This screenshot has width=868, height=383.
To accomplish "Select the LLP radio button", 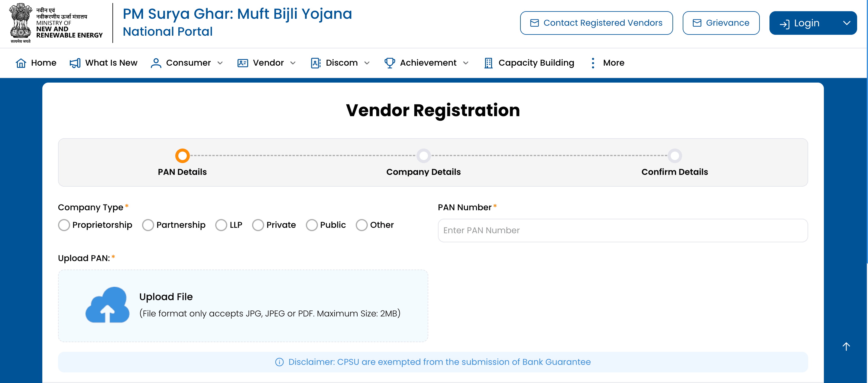I will (x=221, y=225).
